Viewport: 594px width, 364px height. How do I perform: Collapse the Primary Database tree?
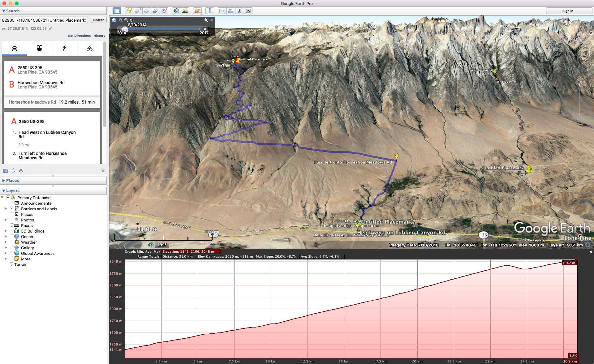(x=2, y=198)
